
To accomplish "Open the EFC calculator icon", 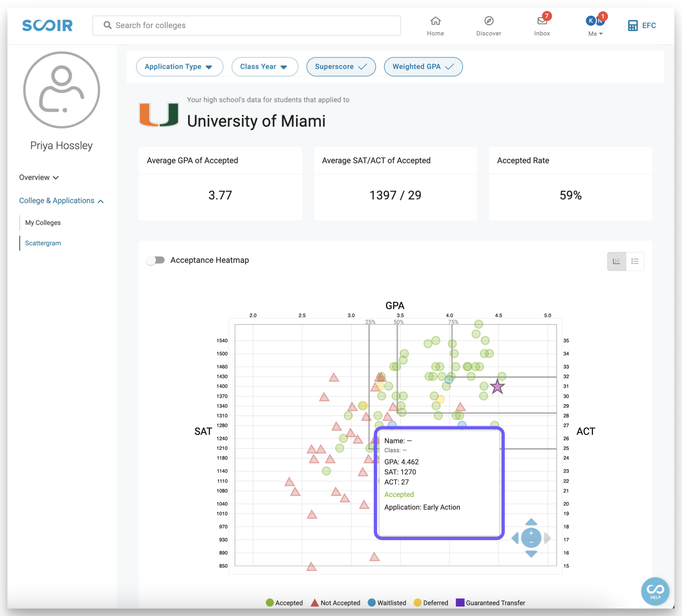I will pyautogui.click(x=633, y=25).
